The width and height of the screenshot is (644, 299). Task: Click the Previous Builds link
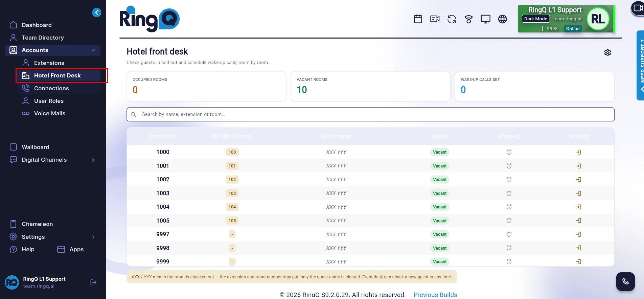(x=435, y=295)
